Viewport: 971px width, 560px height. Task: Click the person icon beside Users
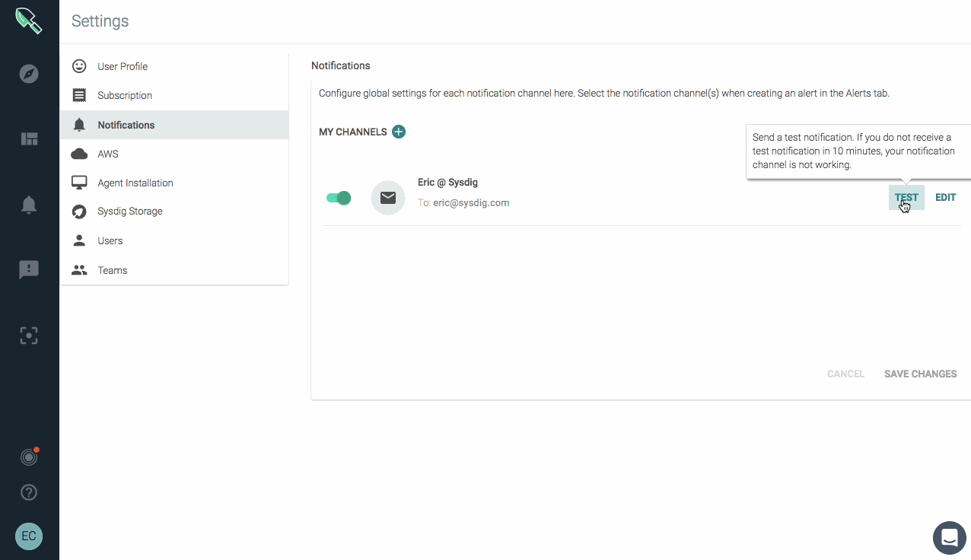[x=79, y=240]
